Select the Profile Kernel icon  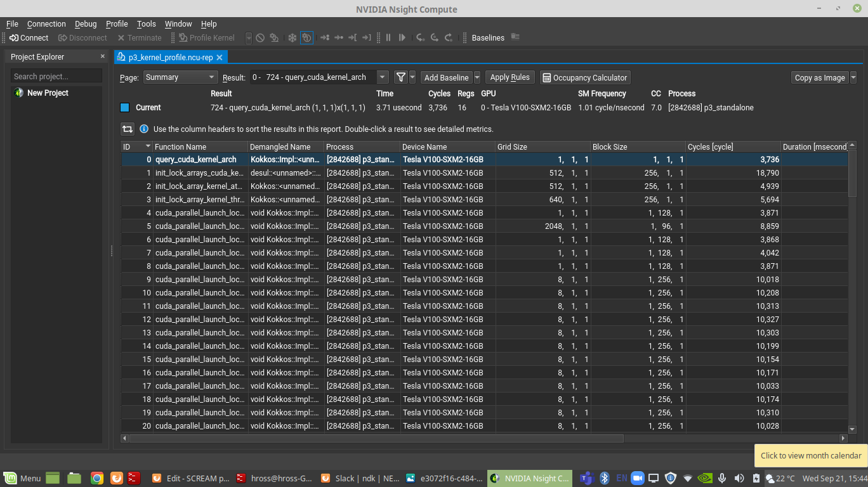[206, 37]
